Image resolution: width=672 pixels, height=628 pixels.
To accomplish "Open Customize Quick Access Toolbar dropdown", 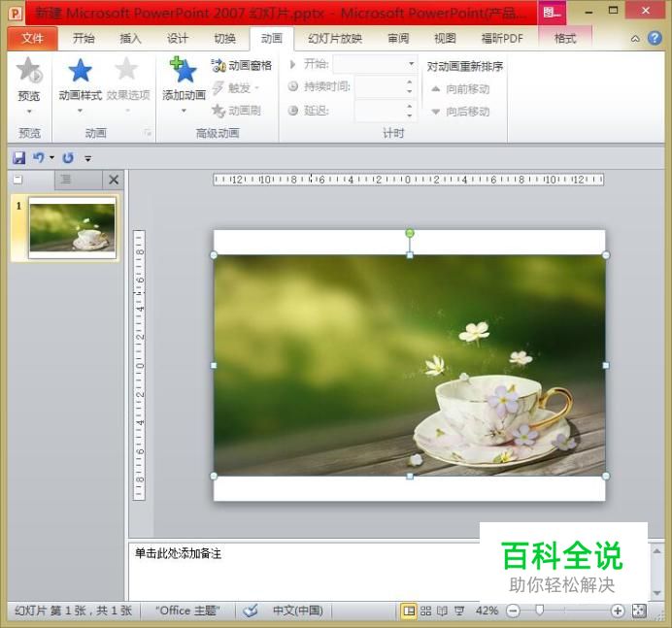I will (x=87, y=158).
